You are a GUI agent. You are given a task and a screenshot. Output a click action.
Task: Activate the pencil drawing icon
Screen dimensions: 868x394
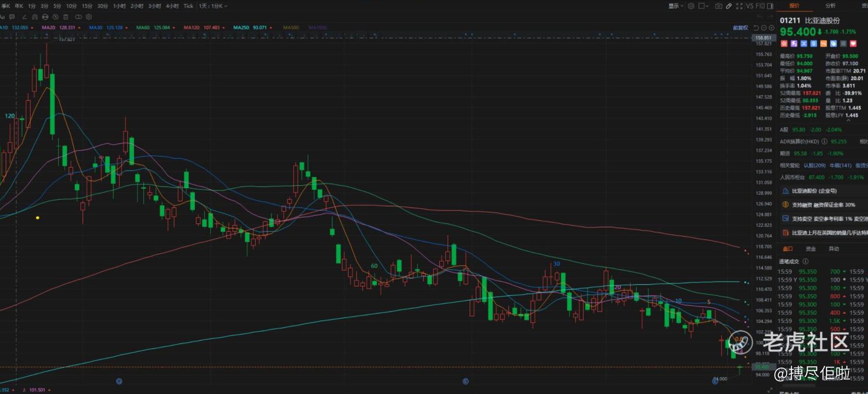point(729,6)
